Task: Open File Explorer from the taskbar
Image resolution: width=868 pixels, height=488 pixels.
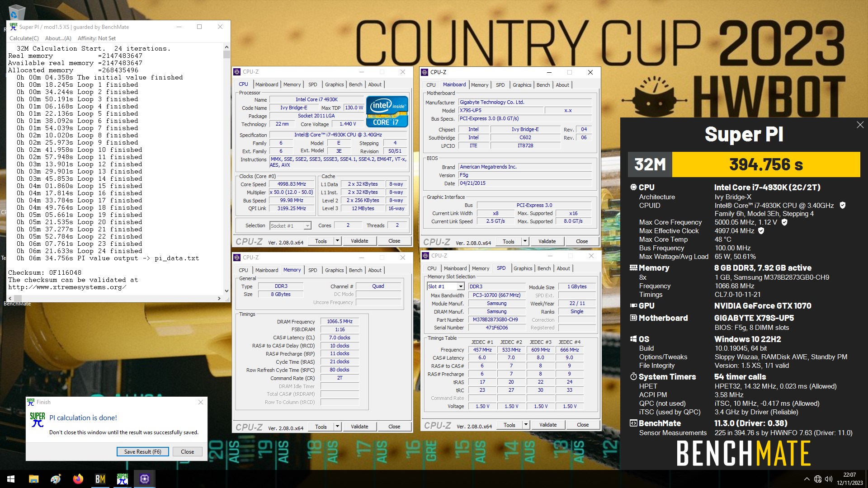Action: (33, 479)
